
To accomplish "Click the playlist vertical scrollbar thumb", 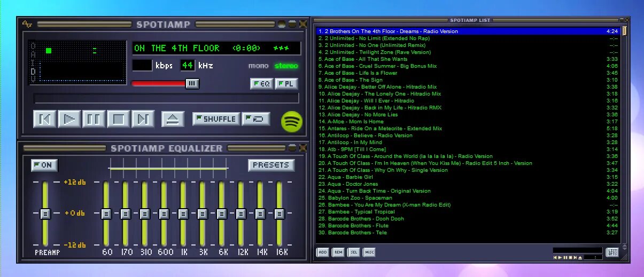I will [624, 30].
